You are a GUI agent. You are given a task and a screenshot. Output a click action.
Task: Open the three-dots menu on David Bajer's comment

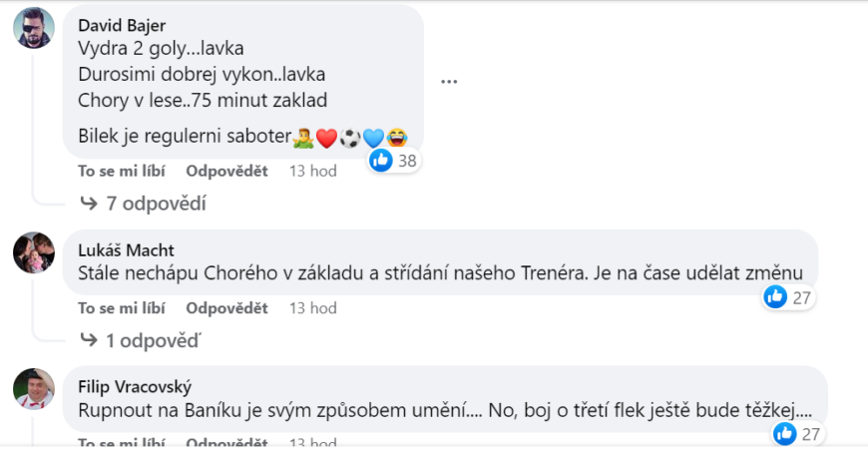pos(448,82)
